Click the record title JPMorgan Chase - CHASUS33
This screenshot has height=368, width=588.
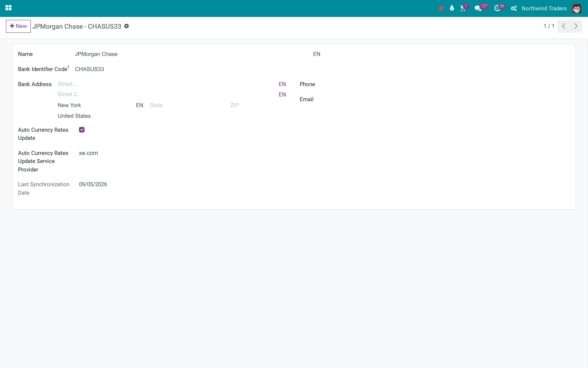[x=77, y=26]
